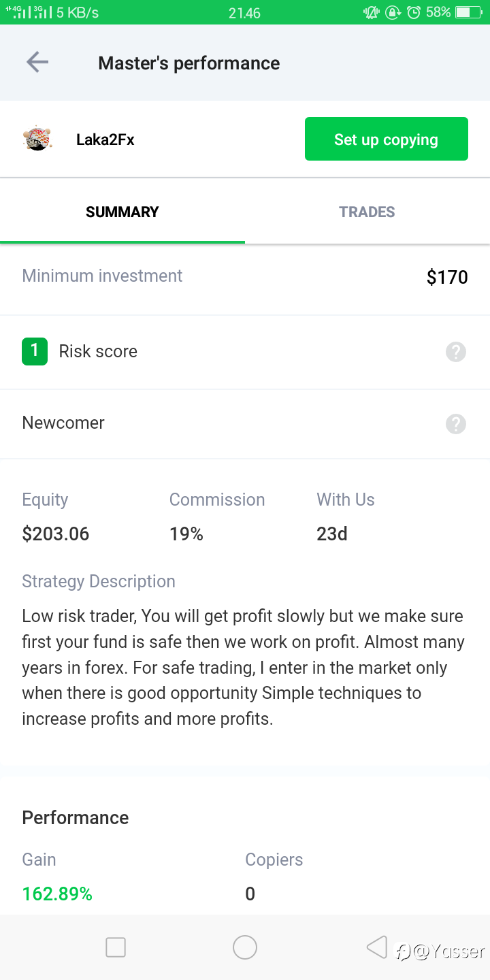Tap the green risk score badge
The width and height of the screenshot is (490, 980).
tap(35, 351)
